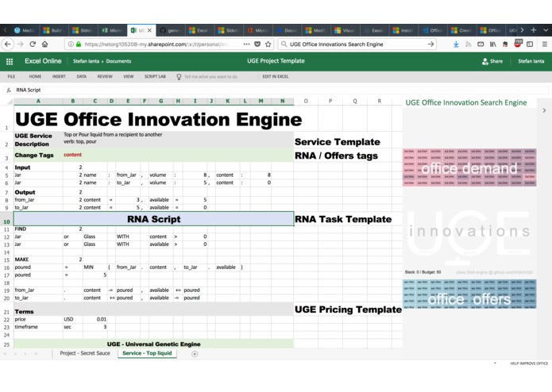This screenshot has height=392, width=552.
Task: Click the RSS feed icon in toolbar
Action: [x=469, y=44]
